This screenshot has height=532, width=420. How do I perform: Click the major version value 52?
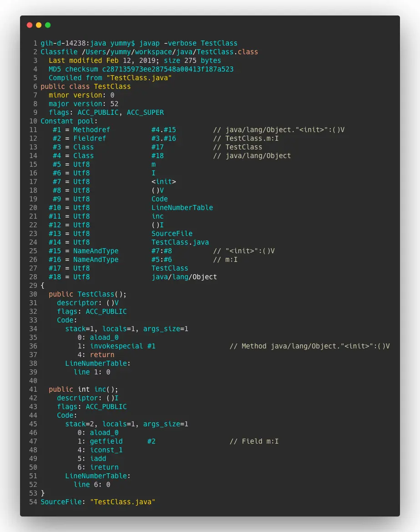point(114,104)
